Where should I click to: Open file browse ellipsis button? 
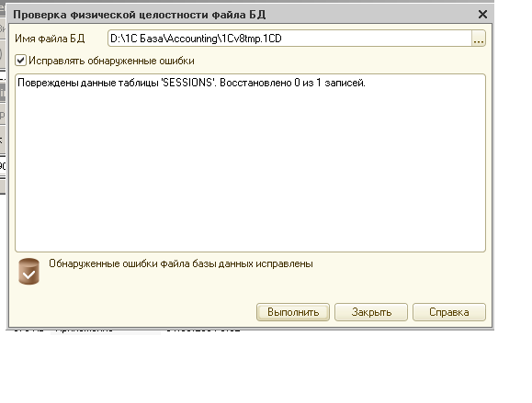click(479, 39)
